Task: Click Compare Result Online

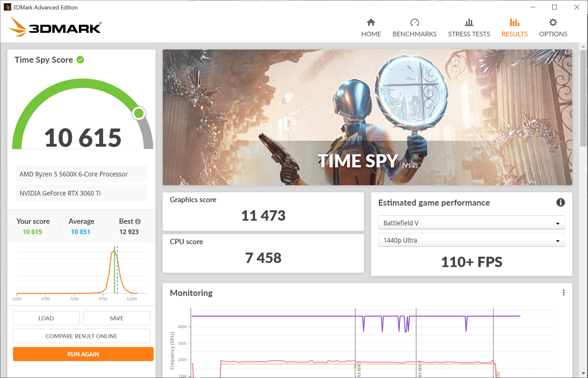Action: coord(82,336)
